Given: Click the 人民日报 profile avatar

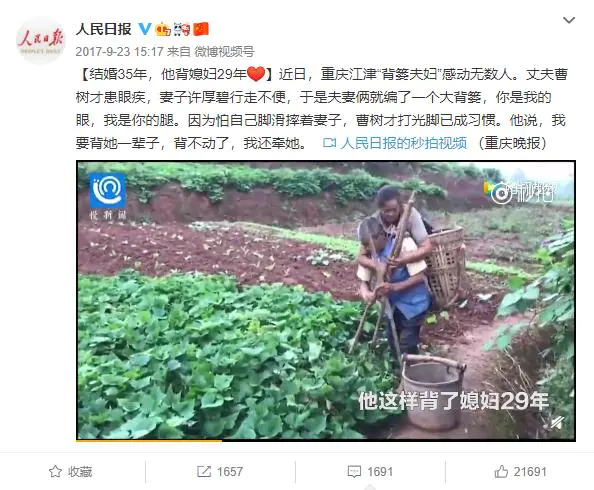Looking at the screenshot, I should click(x=41, y=41).
